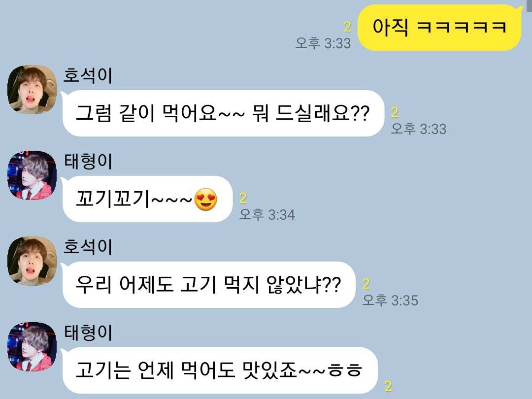Open 호석이's profile picture on first message
The width and height of the screenshot is (532, 399).
(x=32, y=90)
